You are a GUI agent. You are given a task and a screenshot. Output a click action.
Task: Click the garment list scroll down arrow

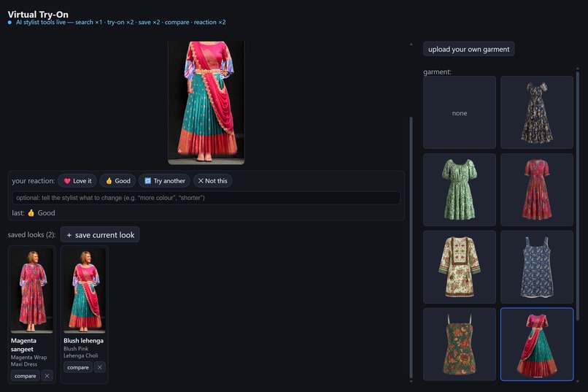[578, 382]
